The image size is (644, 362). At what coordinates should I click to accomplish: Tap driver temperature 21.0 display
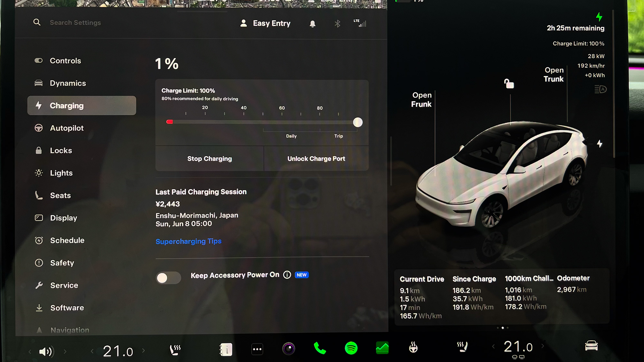tap(118, 351)
